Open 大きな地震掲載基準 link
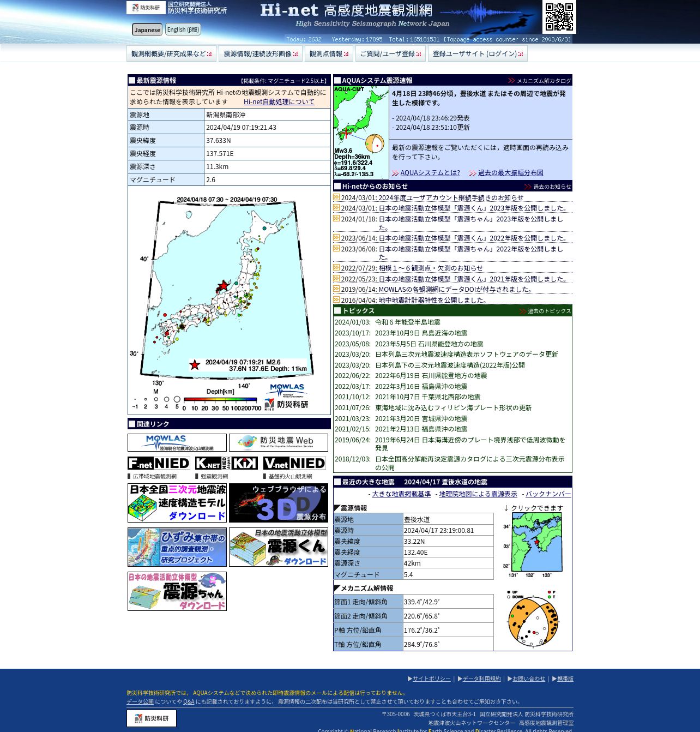Image resolution: width=700 pixels, height=732 pixels. click(x=401, y=494)
